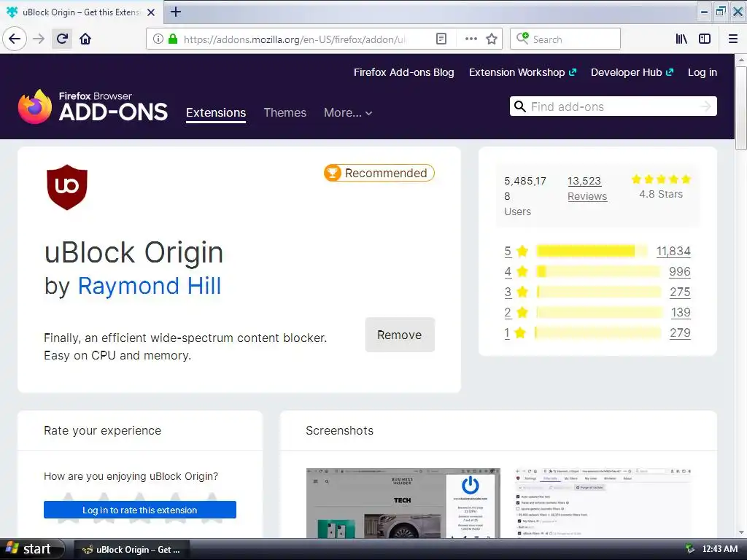Click the taskbar clock showing 12:43 AM
Screen dimensions: 747x560
[x=720, y=549]
